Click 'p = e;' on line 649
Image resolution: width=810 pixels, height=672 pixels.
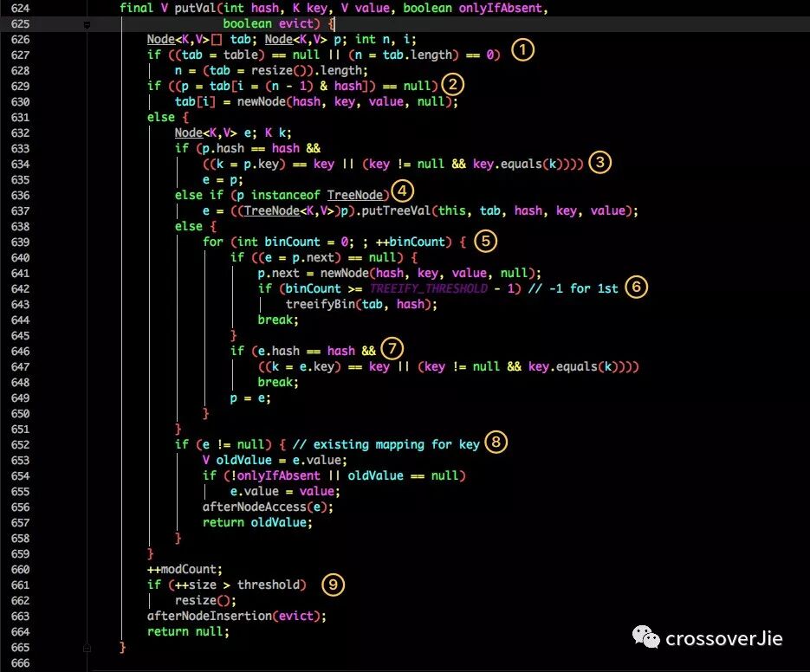pos(250,398)
